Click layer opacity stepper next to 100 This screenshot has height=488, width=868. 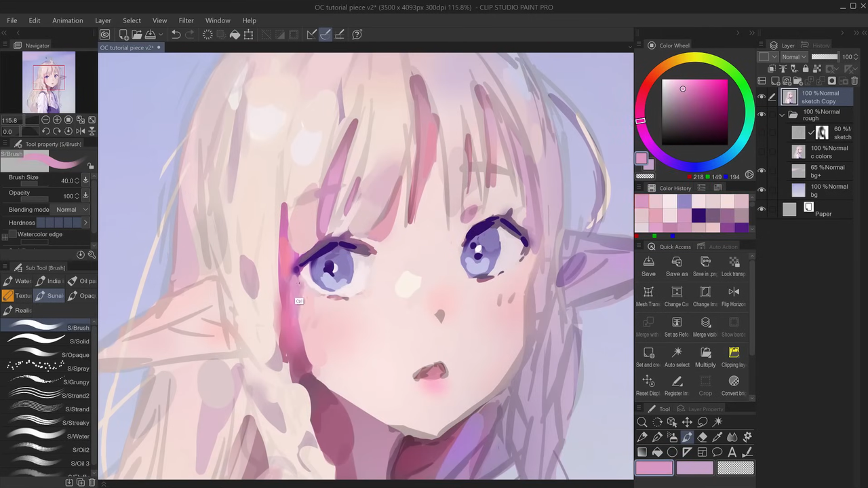(x=856, y=57)
